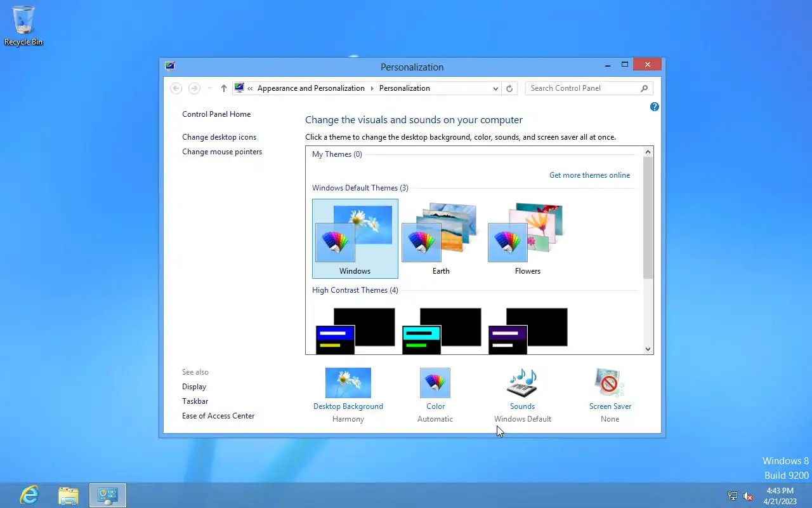The width and height of the screenshot is (812, 508).
Task: Select the Earth theme
Action: point(441,238)
